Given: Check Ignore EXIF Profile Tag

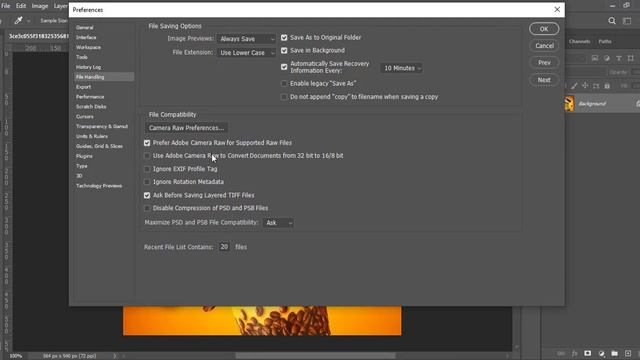Looking at the screenshot, I should click(x=147, y=169).
